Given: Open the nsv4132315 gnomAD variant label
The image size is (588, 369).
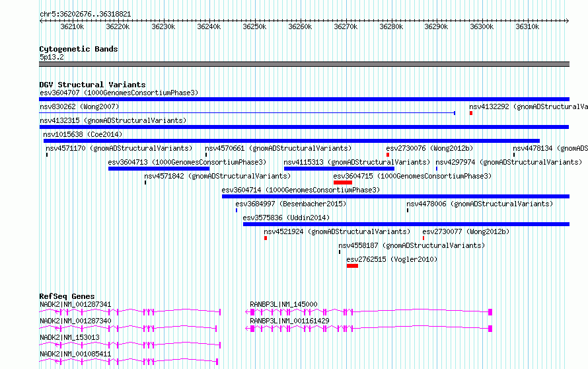Looking at the screenshot, I should coord(113,120).
